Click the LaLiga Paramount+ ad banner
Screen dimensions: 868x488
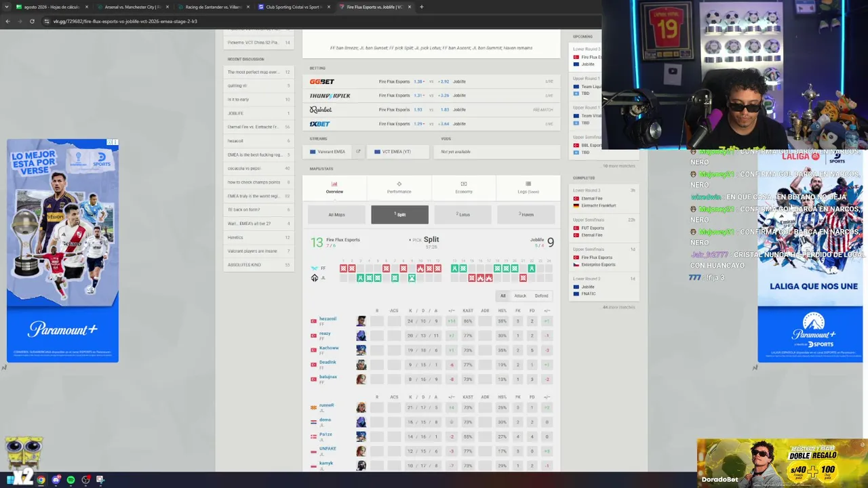[810, 255]
